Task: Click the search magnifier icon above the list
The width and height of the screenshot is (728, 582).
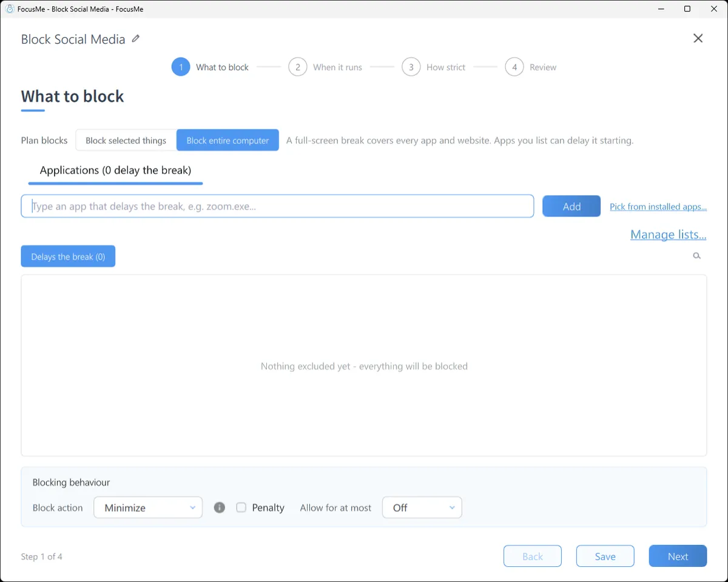Action: pos(697,256)
